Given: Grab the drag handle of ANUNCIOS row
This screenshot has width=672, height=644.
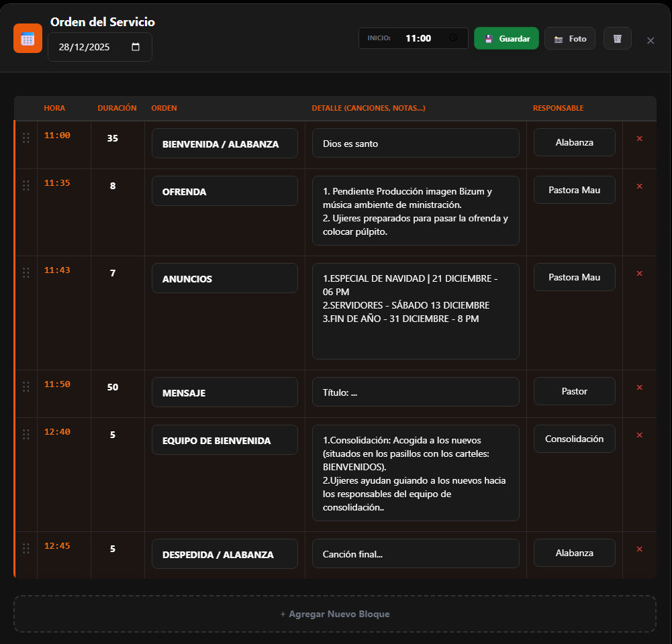Looking at the screenshot, I should (x=26, y=272).
